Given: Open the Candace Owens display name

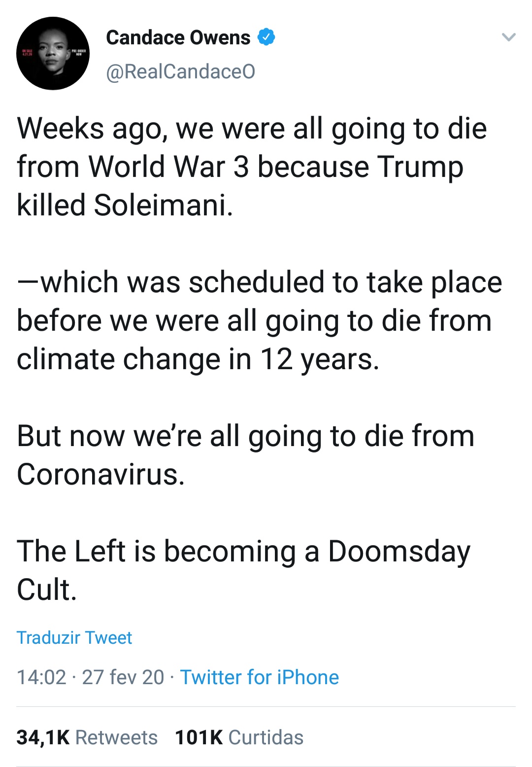Looking at the screenshot, I should pos(178,37).
